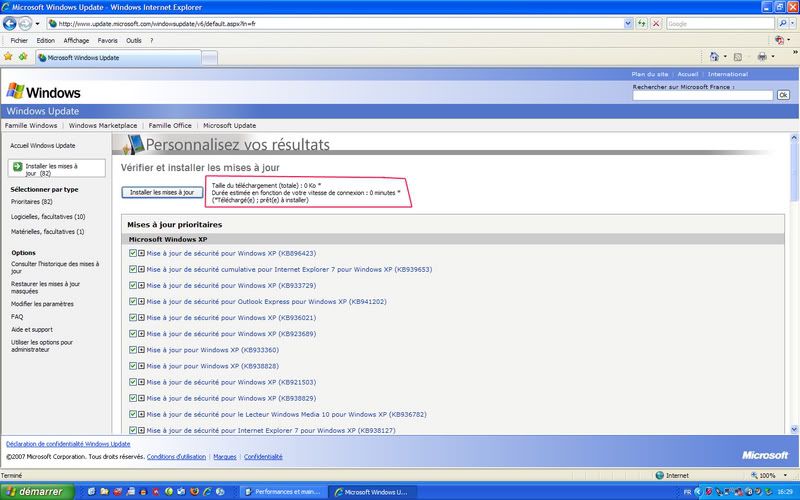Switch to Performances et maintenance taskbar window

[x=283, y=492]
